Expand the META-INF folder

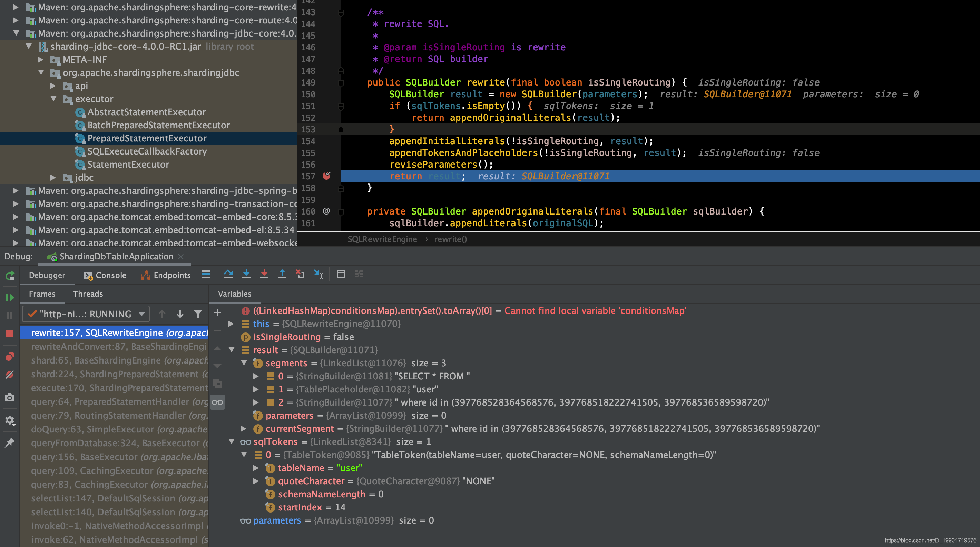[x=41, y=60]
